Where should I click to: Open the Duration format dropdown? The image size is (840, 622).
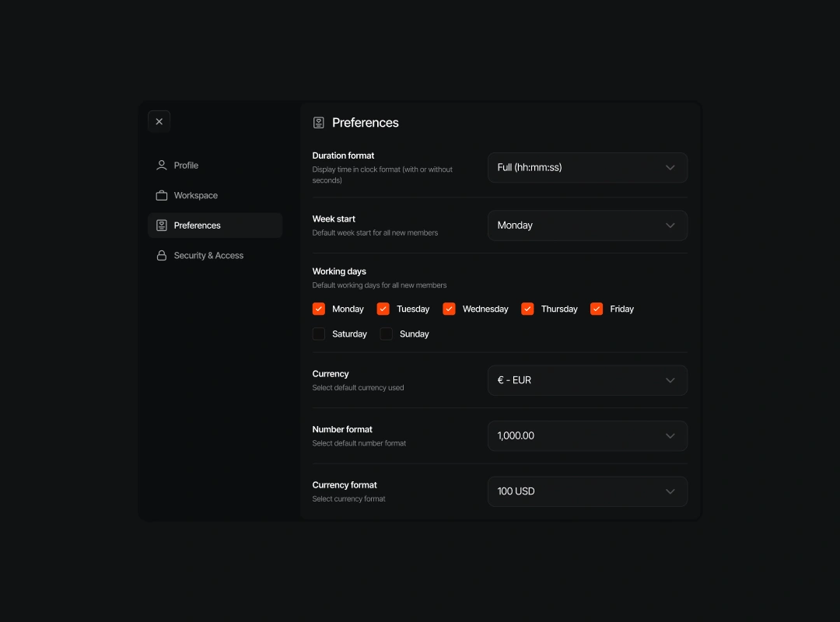[x=587, y=167]
